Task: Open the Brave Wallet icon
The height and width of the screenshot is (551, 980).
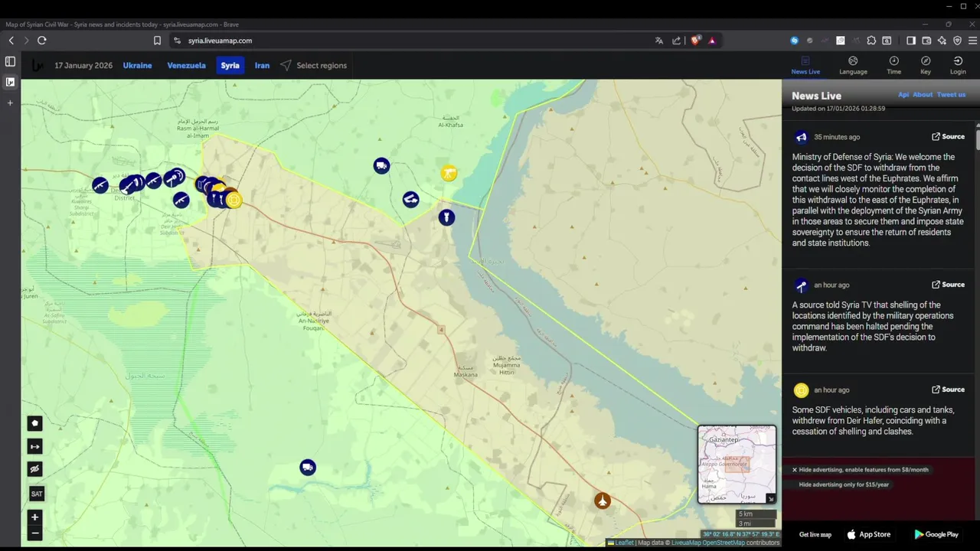Action: click(926, 41)
